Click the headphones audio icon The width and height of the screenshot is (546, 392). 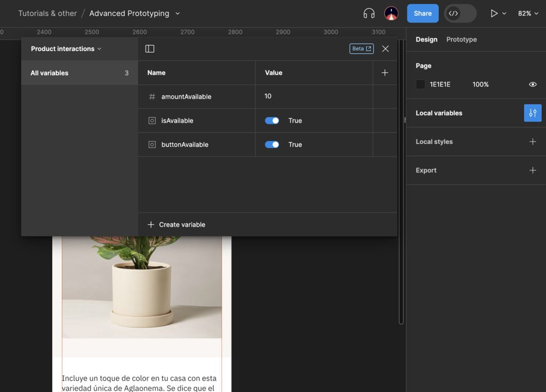(368, 13)
